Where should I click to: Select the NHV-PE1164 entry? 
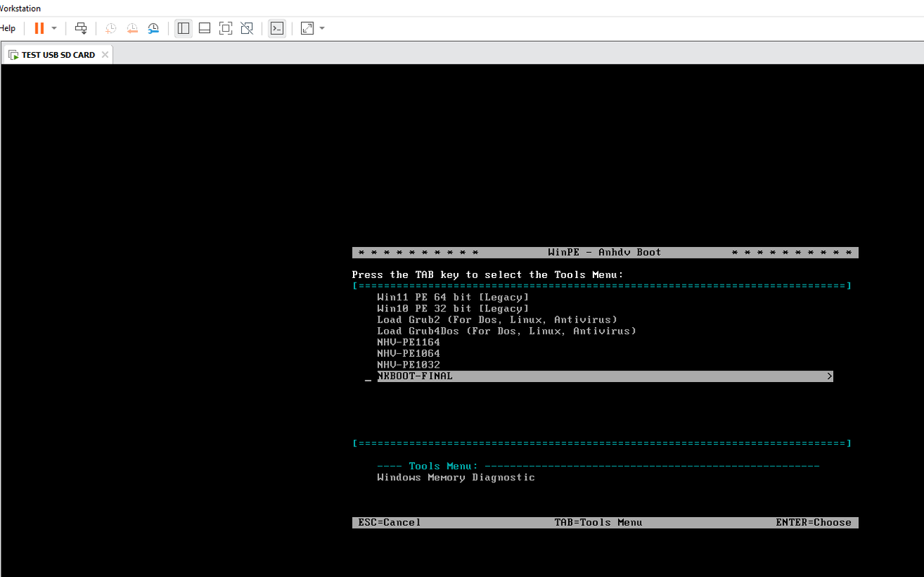pyautogui.click(x=409, y=342)
